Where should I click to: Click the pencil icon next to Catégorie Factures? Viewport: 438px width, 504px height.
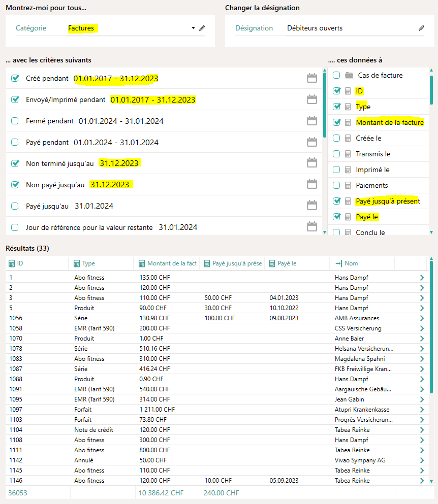202,28
